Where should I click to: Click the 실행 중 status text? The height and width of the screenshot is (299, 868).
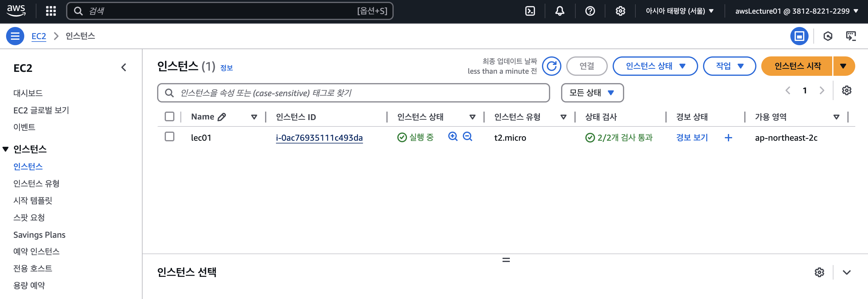[421, 137]
